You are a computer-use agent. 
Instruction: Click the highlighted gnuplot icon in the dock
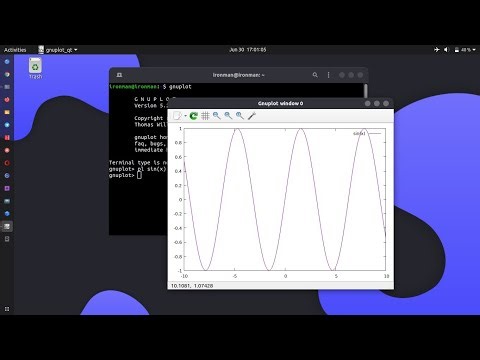click(x=7, y=226)
